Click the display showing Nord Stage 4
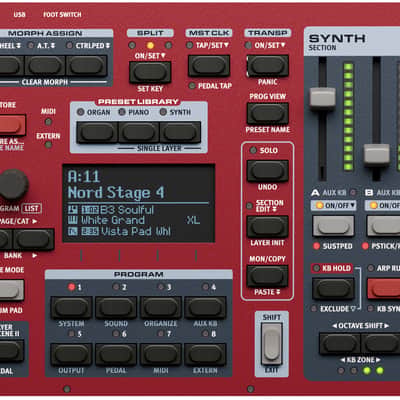The height and width of the screenshot is (400, 400). 139,203
